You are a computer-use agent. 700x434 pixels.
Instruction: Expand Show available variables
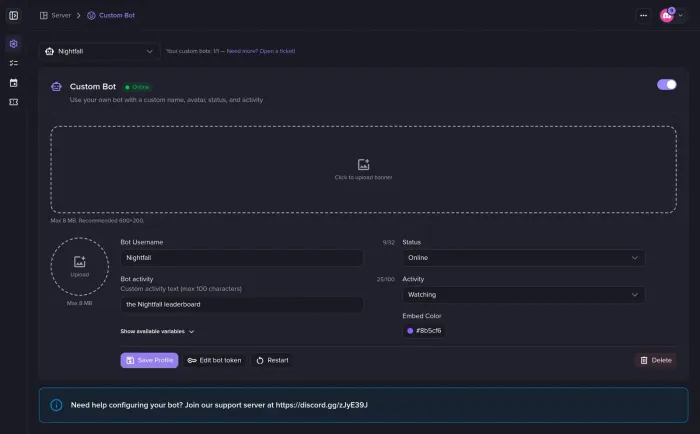coord(157,331)
